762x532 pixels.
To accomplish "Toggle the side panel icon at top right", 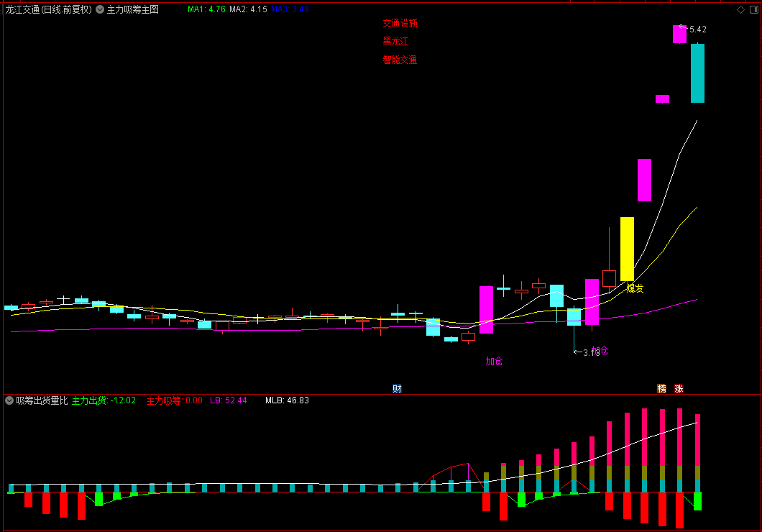I will coord(754,10).
